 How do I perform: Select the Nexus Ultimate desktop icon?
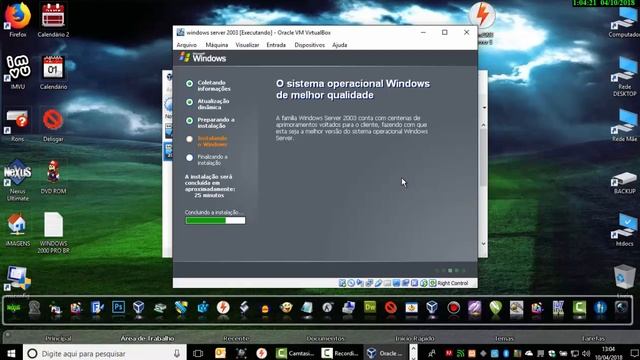(x=18, y=180)
